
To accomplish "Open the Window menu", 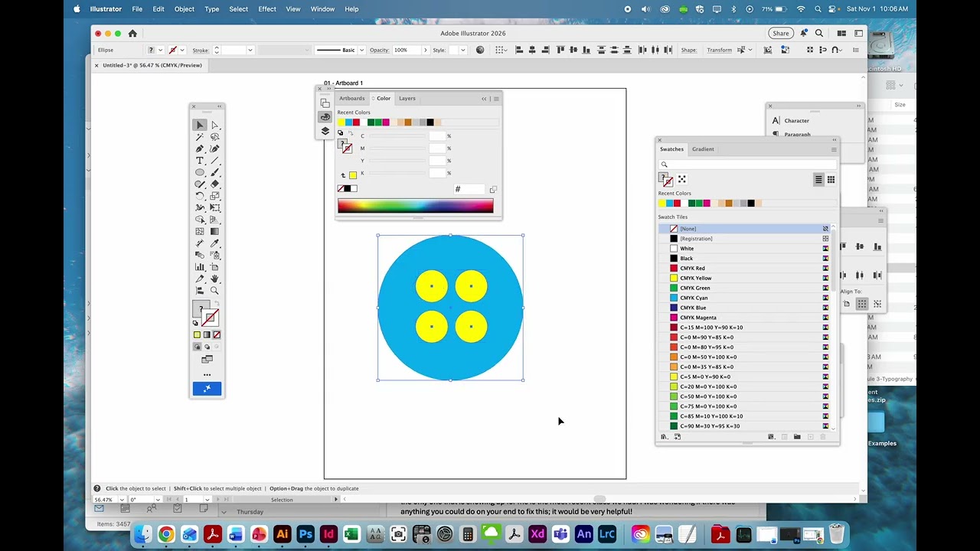I will click(x=322, y=9).
